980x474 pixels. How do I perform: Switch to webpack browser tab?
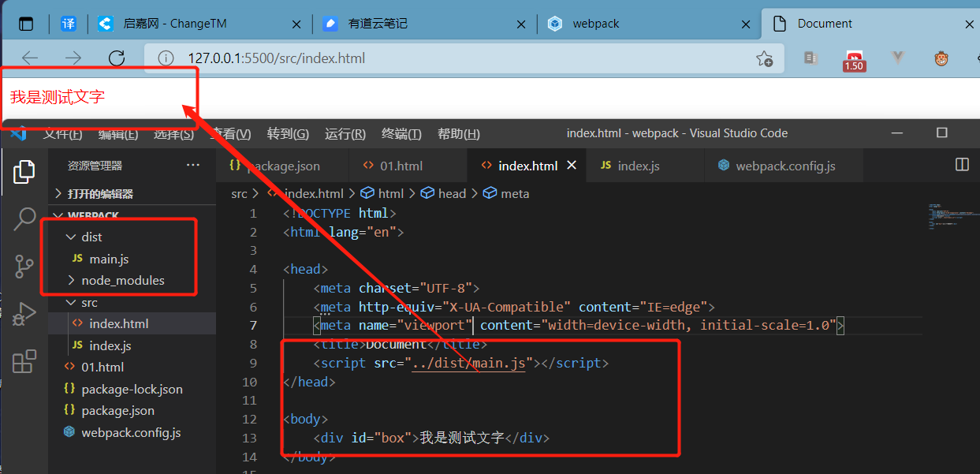[650, 24]
